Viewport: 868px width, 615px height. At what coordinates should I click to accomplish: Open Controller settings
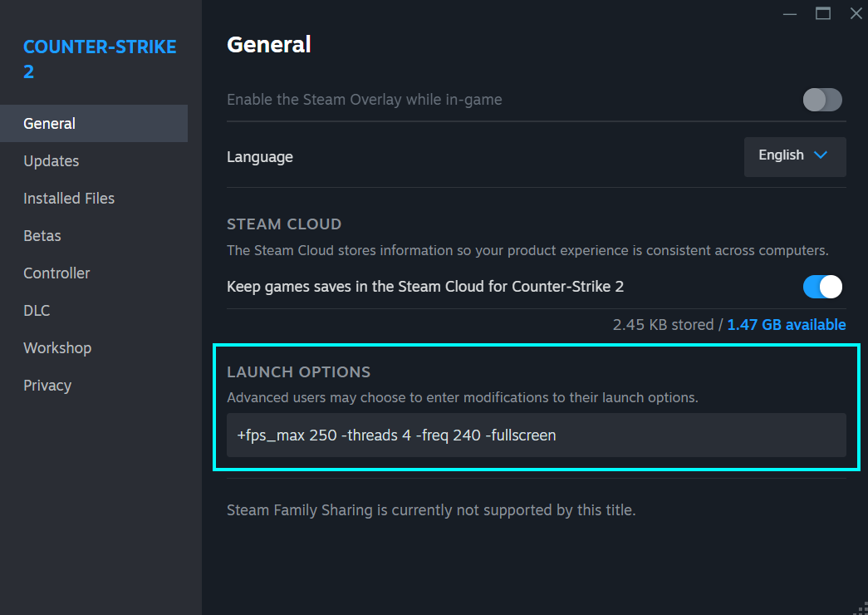click(x=56, y=273)
